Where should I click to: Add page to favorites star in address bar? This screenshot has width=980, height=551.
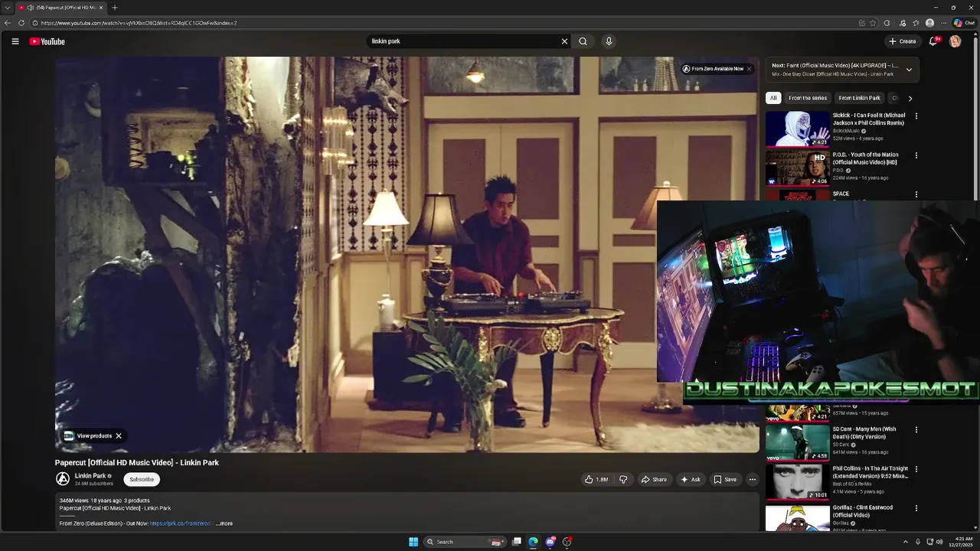pos(873,23)
